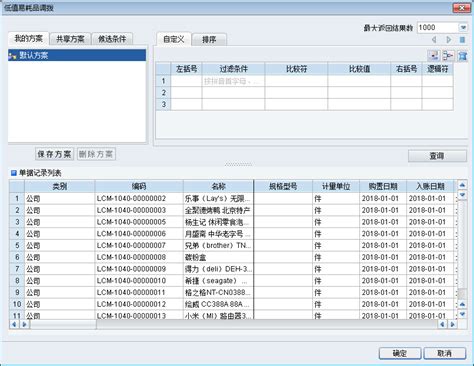
Task: Click the 默认方案 scheme icon
Action: (x=13, y=56)
